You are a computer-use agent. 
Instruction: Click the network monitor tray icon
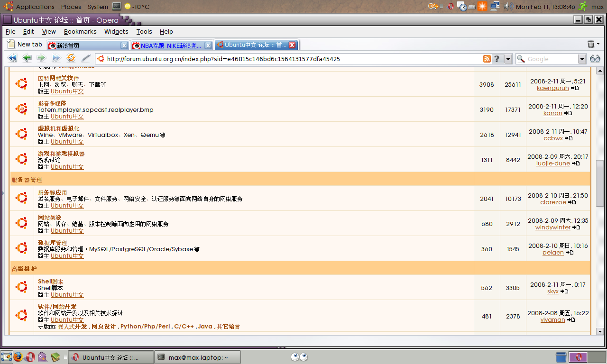(495, 6)
